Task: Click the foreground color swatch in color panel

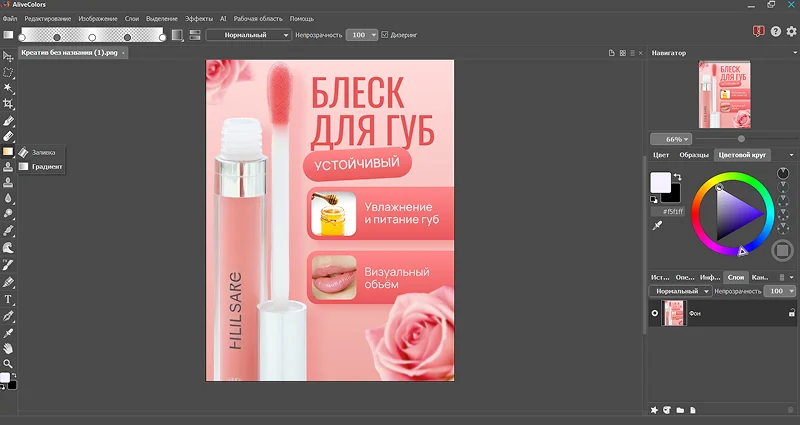Action: click(x=660, y=182)
